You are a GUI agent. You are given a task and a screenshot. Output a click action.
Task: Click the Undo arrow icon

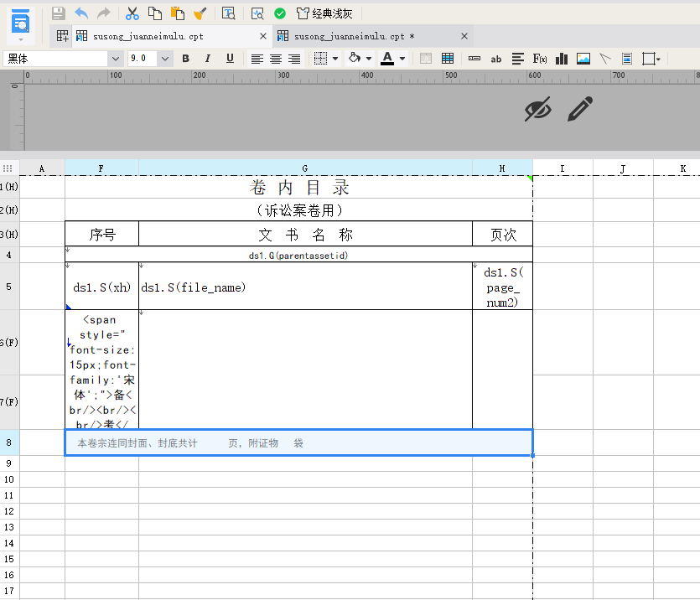click(81, 13)
